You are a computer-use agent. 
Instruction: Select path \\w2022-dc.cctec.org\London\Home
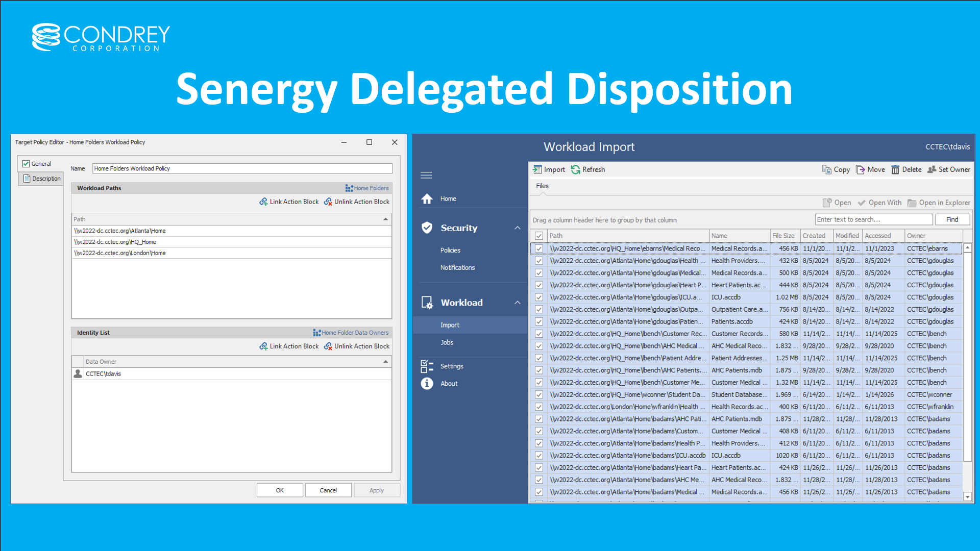(232, 253)
